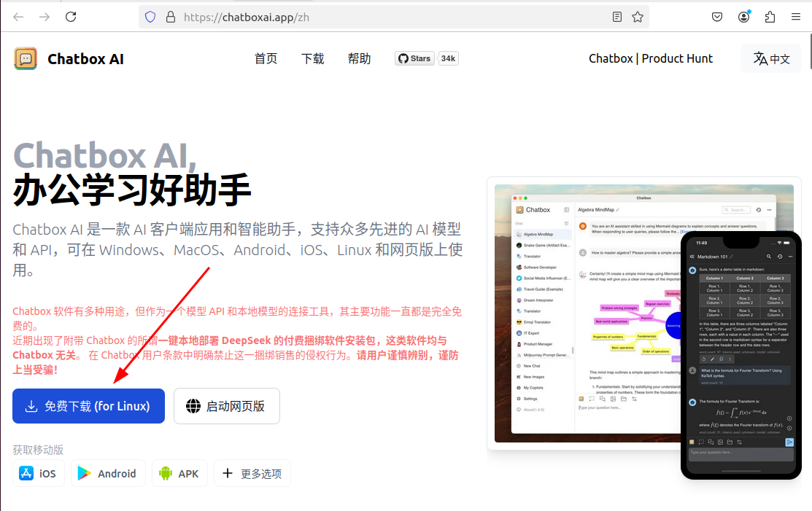The height and width of the screenshot is (511, 812).
Task: Open the Pocket save icon
Action: 717,17
